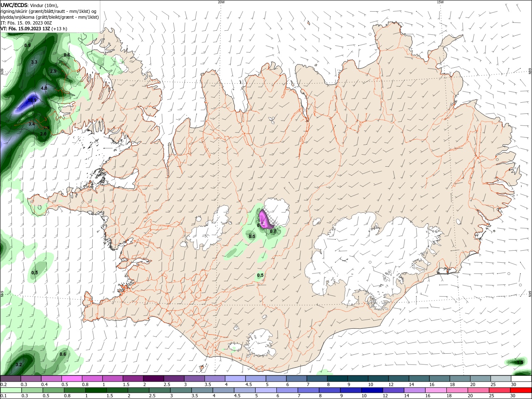
Task: Click the 0.9 precipitation value on the map
Action: pos(27,45)
